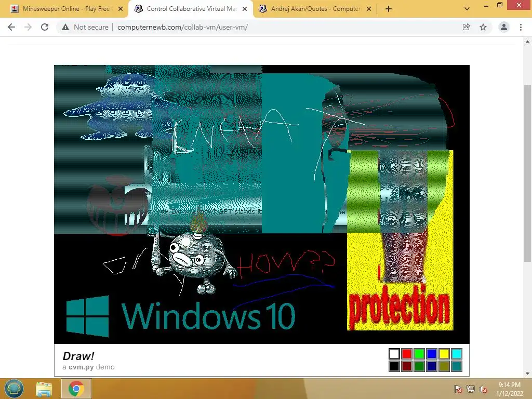This screenshot has width=532, height=399.
Task: Open the Windows Start orb
Action: 14,389
